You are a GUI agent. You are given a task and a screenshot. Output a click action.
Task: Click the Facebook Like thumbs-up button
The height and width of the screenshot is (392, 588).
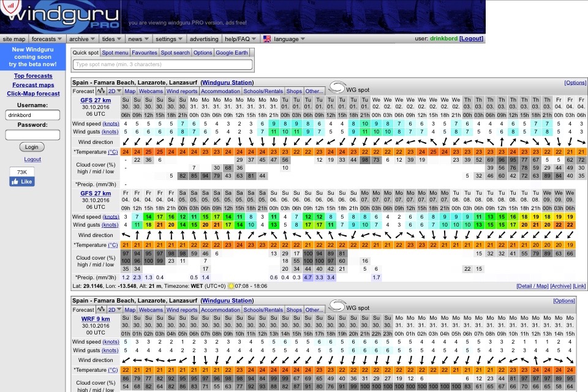tap(22, 181)
